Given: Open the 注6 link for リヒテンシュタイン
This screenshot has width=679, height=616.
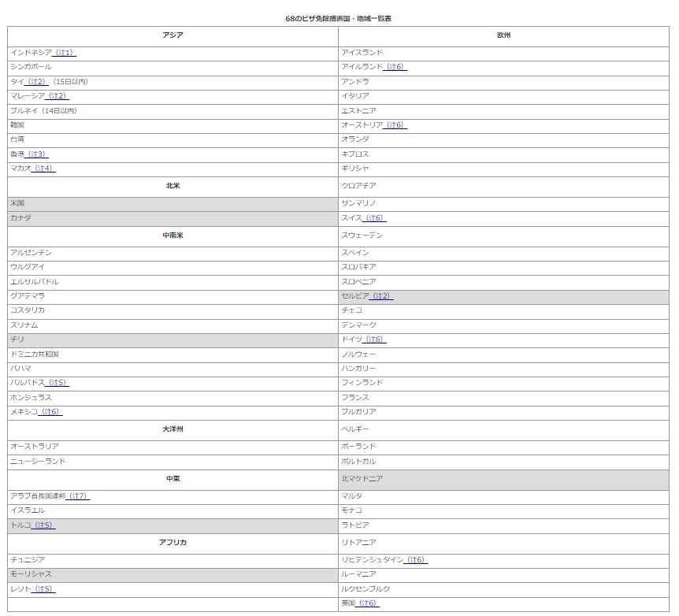Looking at the screenshot, I should pos(416,560).
